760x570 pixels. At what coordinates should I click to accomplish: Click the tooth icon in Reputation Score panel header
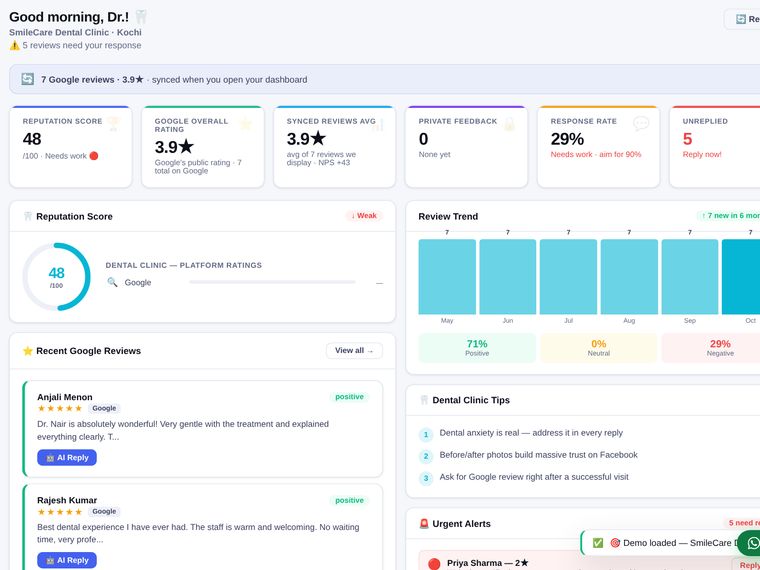[28, 216]
